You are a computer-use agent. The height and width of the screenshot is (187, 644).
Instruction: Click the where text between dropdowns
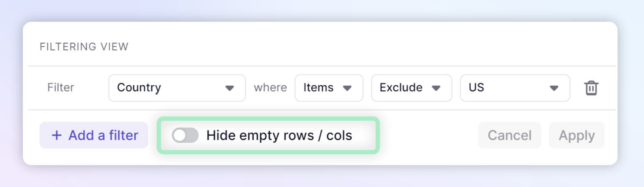point(270,87)
